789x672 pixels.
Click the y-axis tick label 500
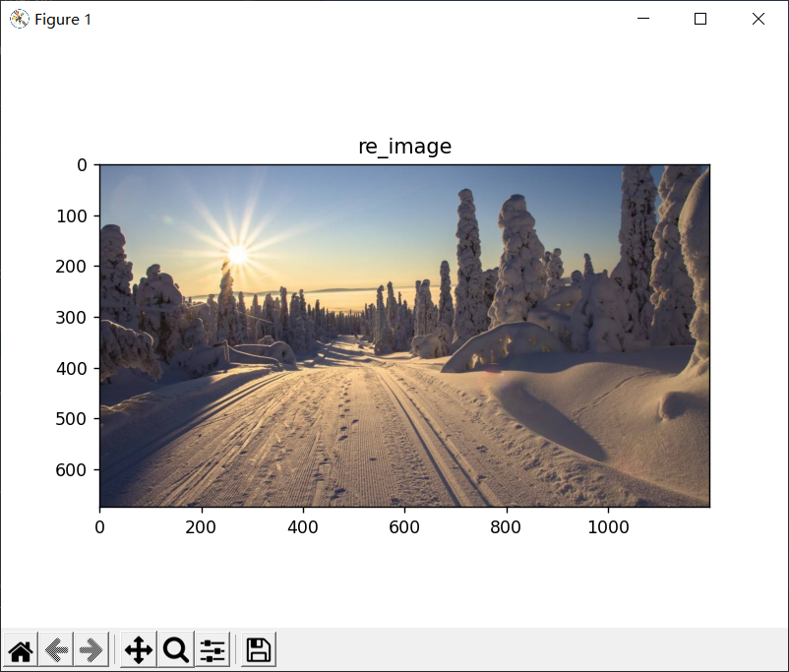click(72, 419)
